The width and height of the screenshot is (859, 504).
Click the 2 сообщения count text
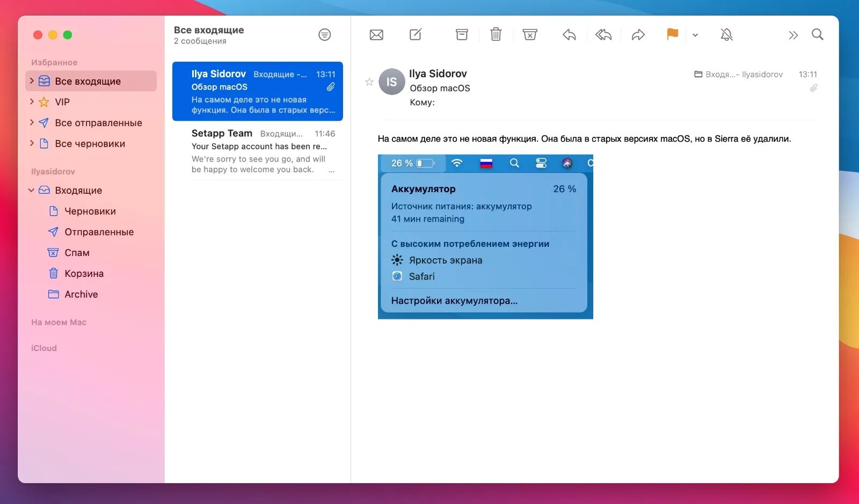click(200, 41)
